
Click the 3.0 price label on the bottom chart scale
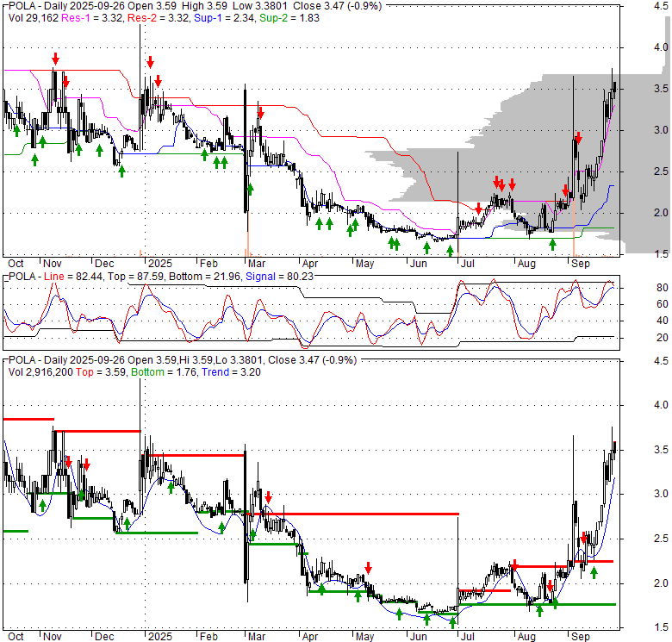[661, 494]
